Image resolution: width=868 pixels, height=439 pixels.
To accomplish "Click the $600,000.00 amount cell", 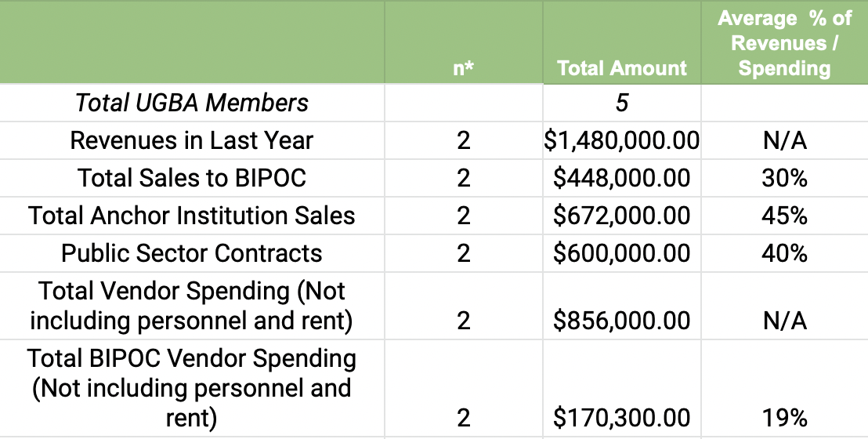I will (622, 253).
